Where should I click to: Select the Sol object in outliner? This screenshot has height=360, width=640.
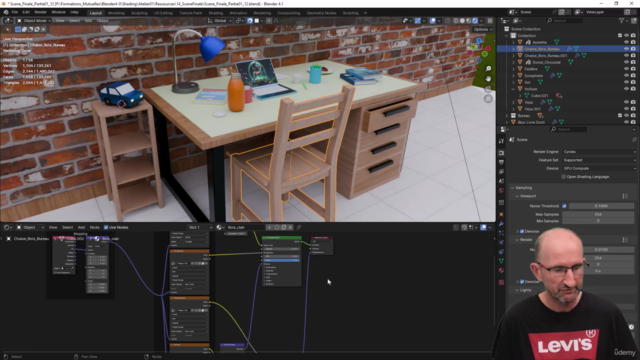coord(527,82)
